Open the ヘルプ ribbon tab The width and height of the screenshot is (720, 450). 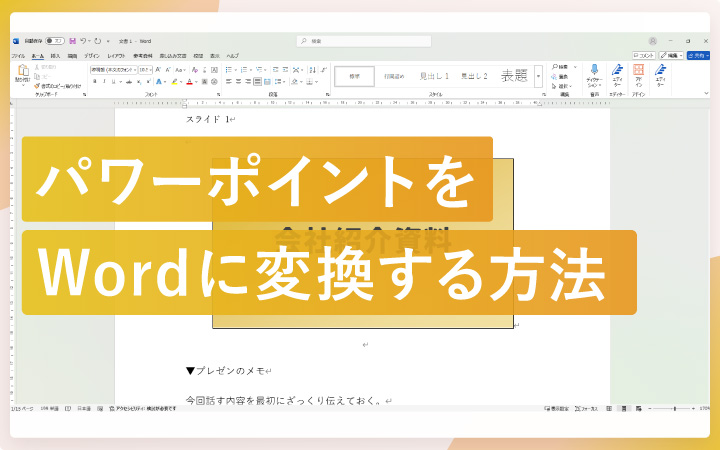(232, 56)
